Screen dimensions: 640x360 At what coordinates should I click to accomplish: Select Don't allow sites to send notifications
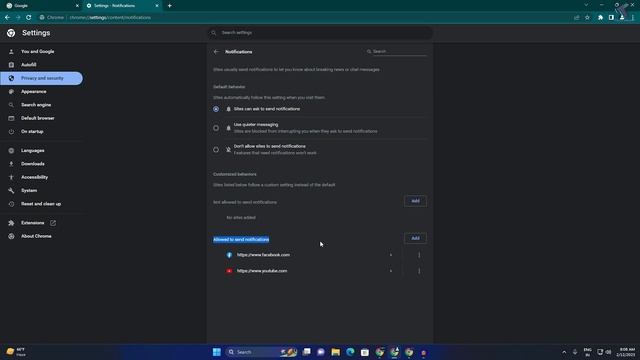tap(216, 149)
